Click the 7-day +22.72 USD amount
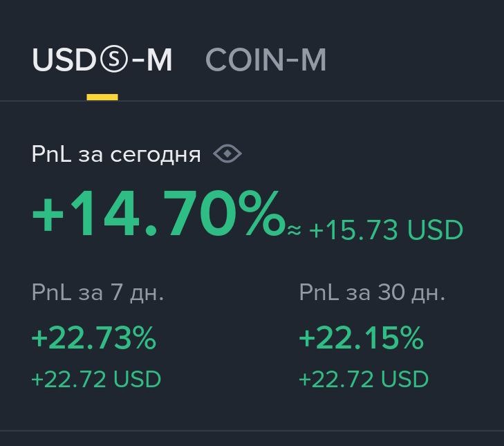This screenshot has height=446, width=504. pos(96,379)
